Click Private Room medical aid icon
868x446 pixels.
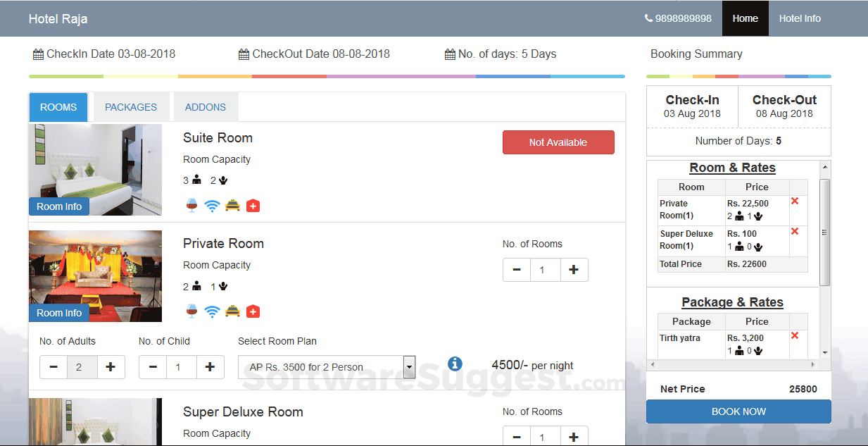click(x=253, y=311)
